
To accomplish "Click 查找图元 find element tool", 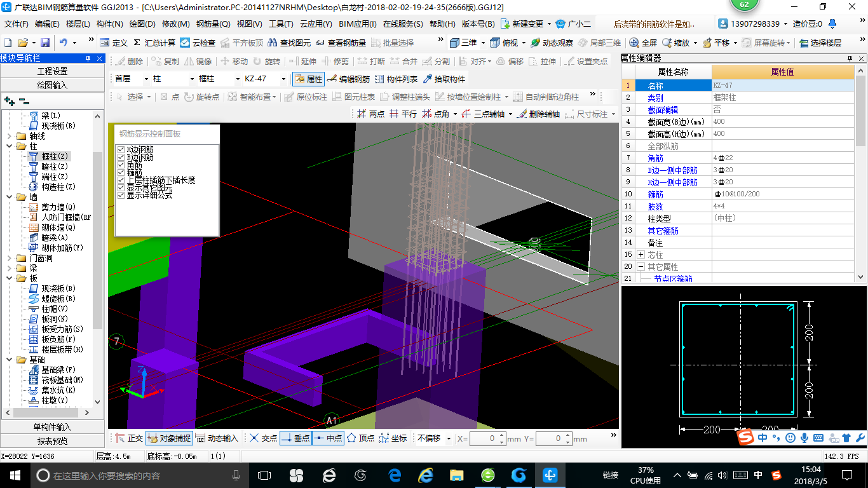I will [290, 43].
